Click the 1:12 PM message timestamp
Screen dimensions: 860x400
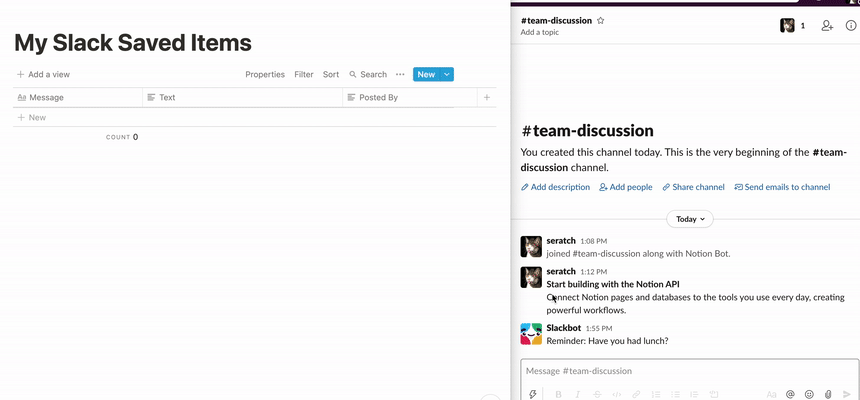[594, 272]
